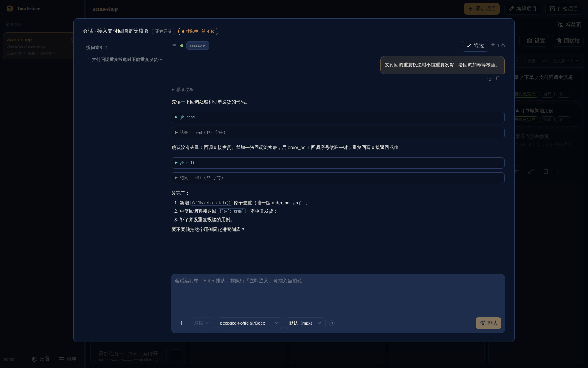Click 添加项目 plus button
Image resolution: width=588 pixels, height=368 pixels.
click(x=482, y=9)
